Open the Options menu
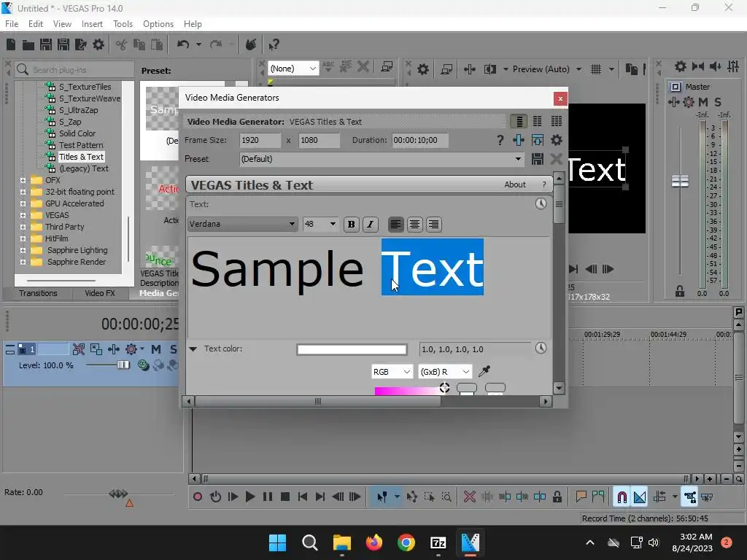The image size is (747, 560). pyautogui.click(x=158, y=24)
